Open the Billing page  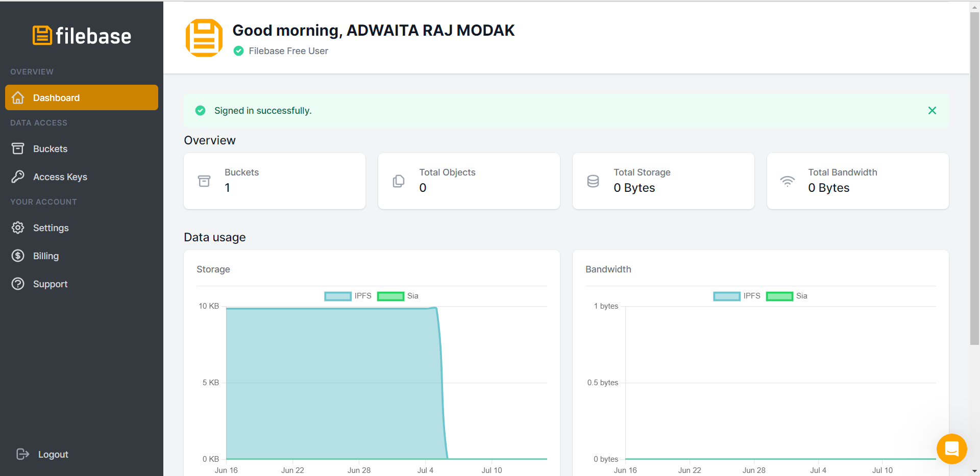(82, 256)
